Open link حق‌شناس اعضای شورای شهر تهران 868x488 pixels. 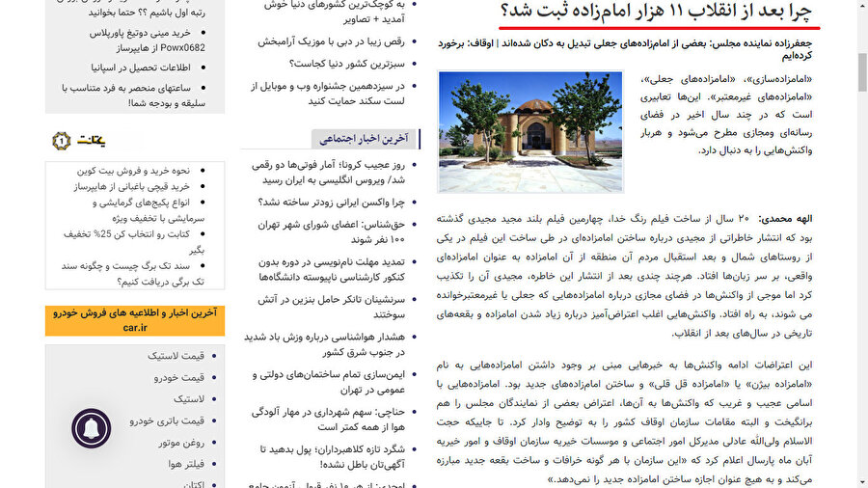point(331,232)
